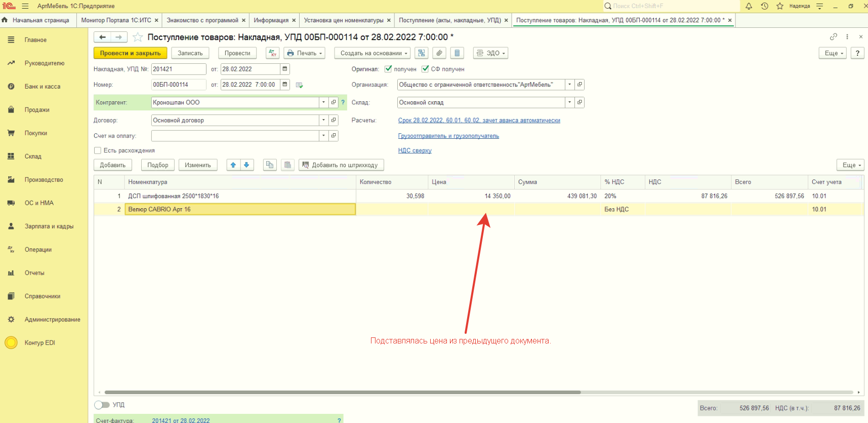
Task: Uncheck the 'СФ получен' checkbox
Action: [425, 69]
